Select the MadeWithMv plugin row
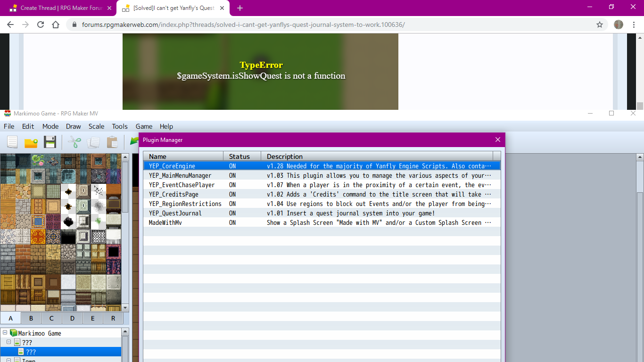 click(322, 222)
